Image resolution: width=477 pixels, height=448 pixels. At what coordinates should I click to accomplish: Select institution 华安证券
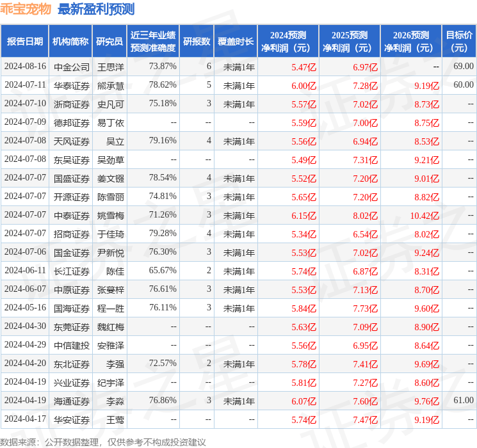point(72,420)
